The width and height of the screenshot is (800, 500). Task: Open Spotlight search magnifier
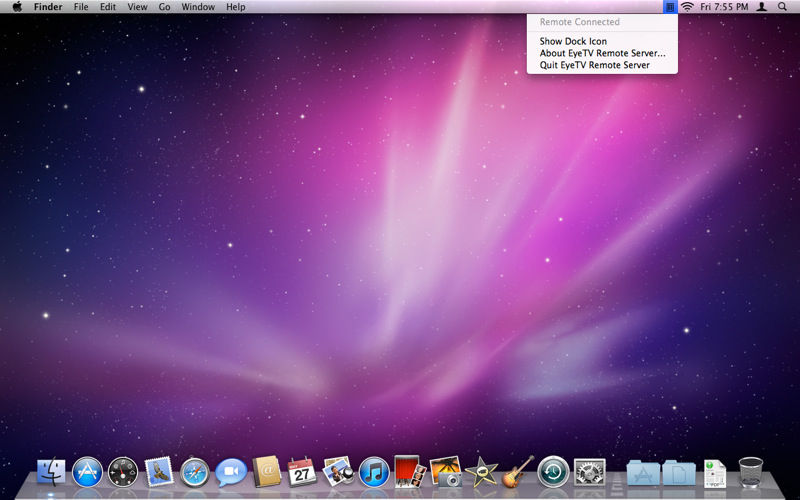[x=782, y=7]
